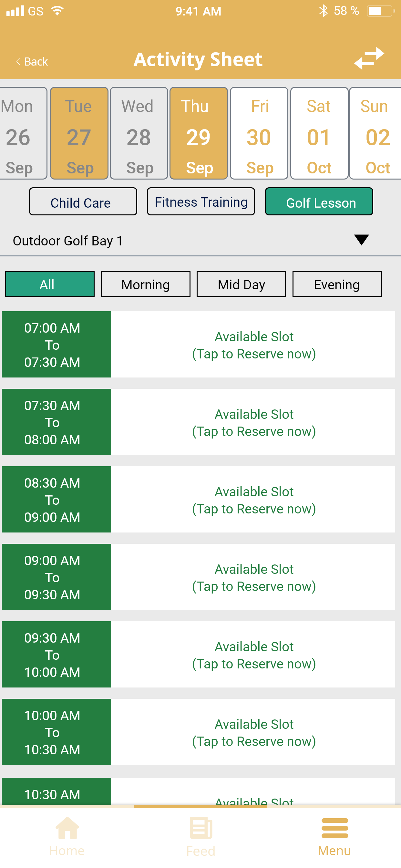
Task: Tap the Wi-Fi signal icon
Action: (x=57, y=10)
